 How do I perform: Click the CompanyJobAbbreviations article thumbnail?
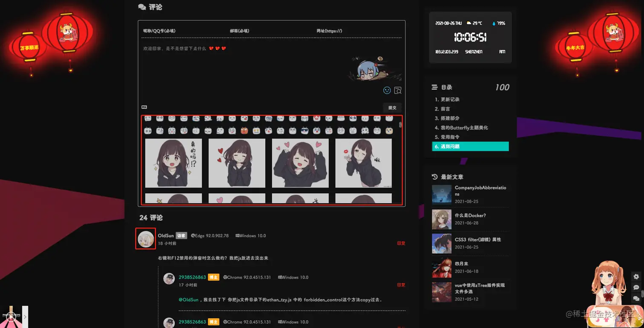click(442, 194)
